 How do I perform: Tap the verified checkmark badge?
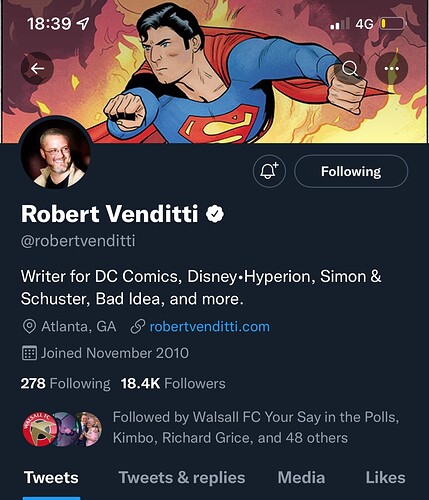click(215, 214)
